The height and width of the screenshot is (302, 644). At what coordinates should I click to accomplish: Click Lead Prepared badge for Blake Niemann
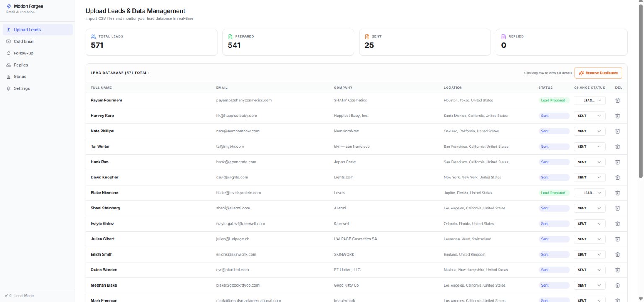553,193
